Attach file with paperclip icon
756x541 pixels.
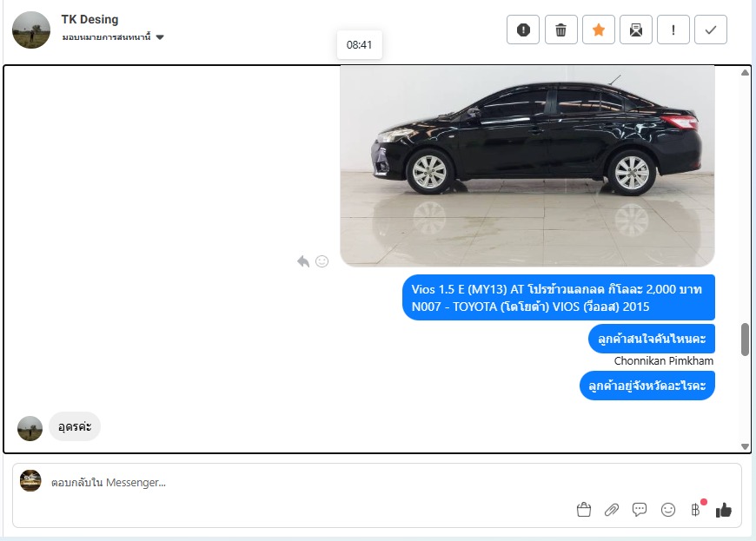612,510
